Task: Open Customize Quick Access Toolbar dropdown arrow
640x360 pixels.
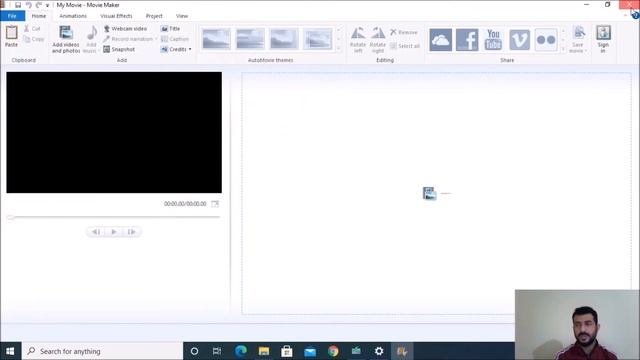Action: tap(47, 5)
